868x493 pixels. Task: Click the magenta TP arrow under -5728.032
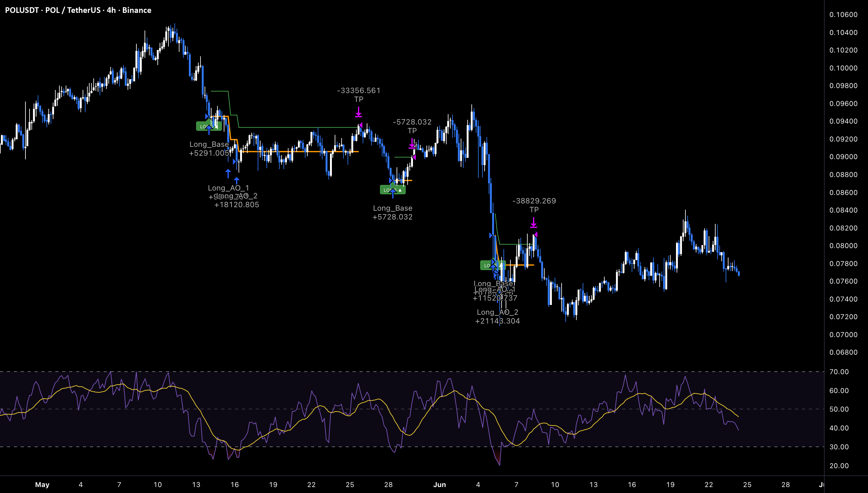pyautogui.click(x=412, y=143)
